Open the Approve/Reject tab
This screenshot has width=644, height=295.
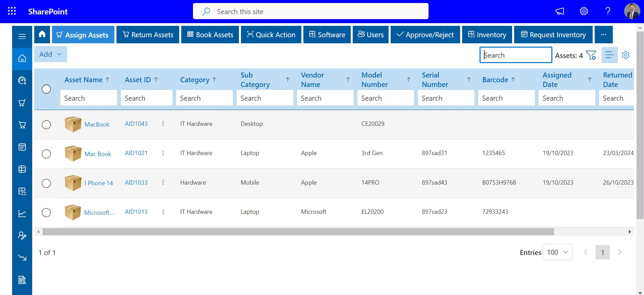pyautogui.click(x=425, y=35)
